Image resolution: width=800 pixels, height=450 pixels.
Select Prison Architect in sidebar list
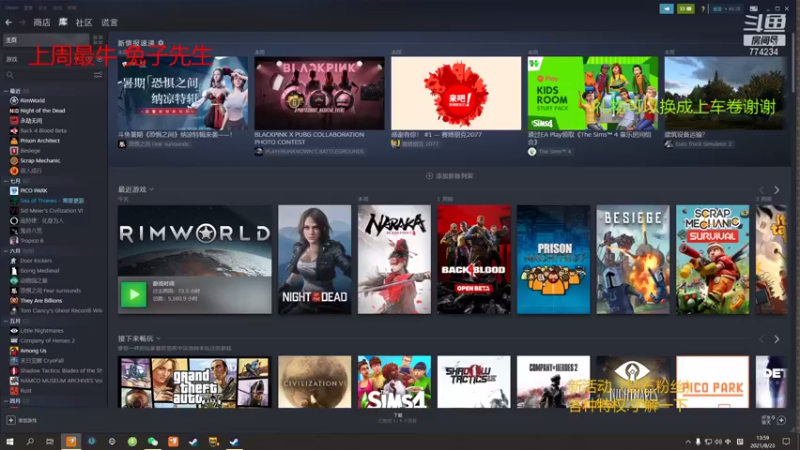[x=40, y=141]
